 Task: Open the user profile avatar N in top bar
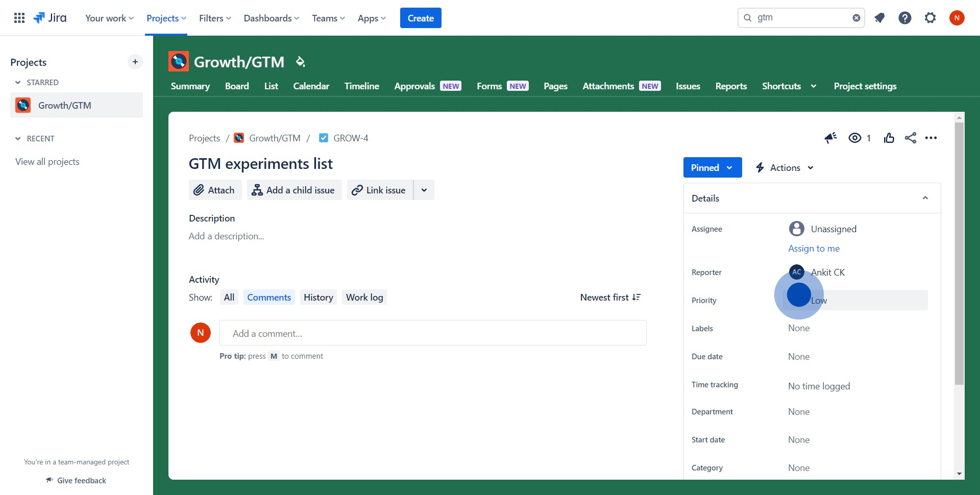pyautogui.click(x=957, y=18)
